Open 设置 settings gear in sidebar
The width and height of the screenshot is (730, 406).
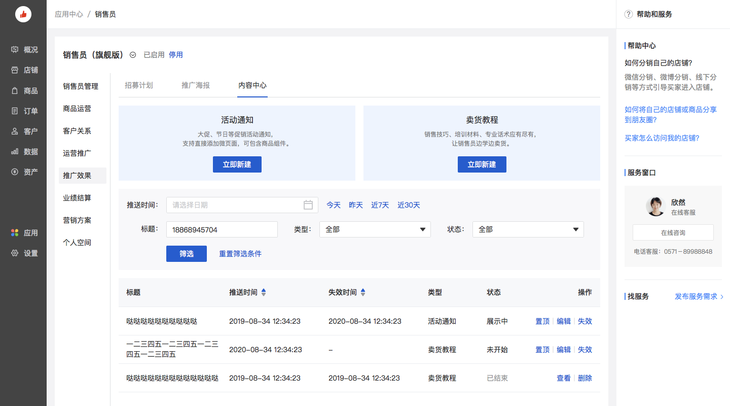click(x=15, y=253)
